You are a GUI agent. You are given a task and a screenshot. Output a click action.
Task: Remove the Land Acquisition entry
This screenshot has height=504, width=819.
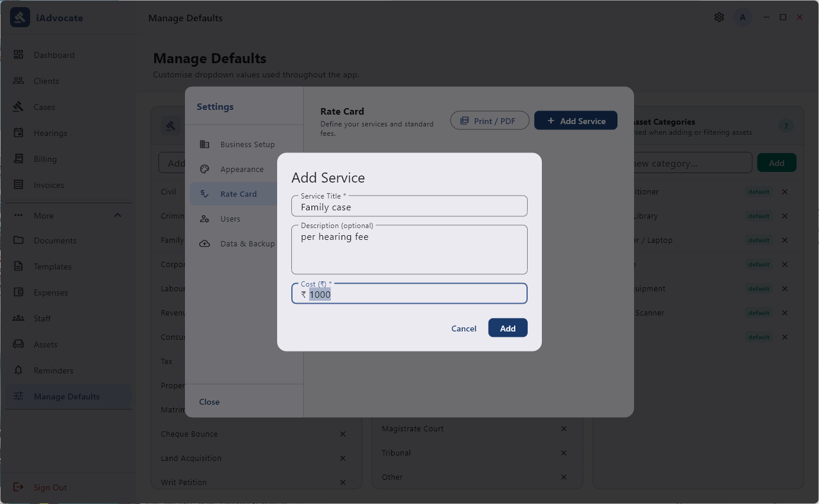click(x=343, y=458)
